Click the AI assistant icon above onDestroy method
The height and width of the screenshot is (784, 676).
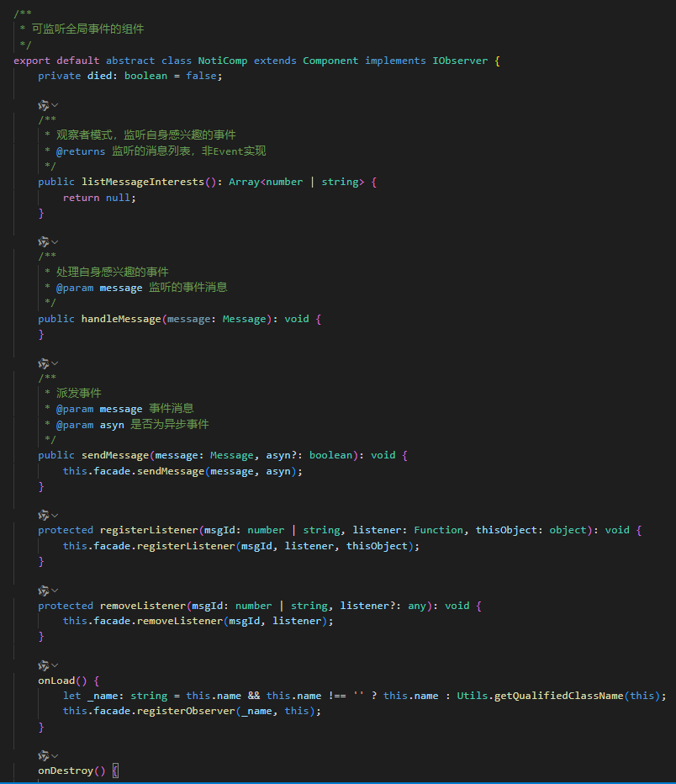pos(44,755)
